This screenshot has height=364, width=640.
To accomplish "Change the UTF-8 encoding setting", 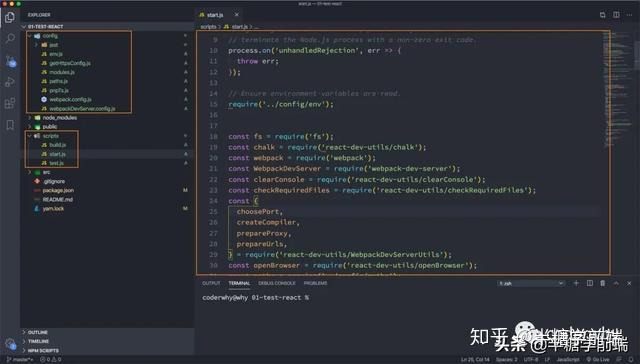I will [531, 360].
